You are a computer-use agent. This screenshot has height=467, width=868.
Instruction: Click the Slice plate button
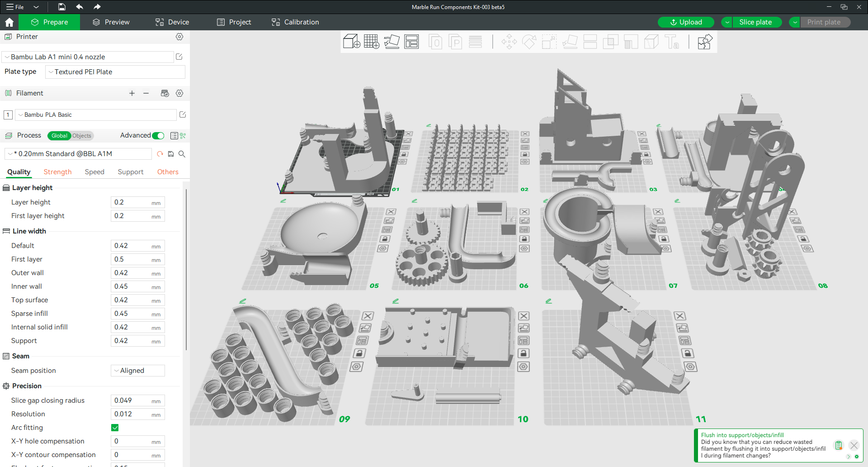(756, 22)
